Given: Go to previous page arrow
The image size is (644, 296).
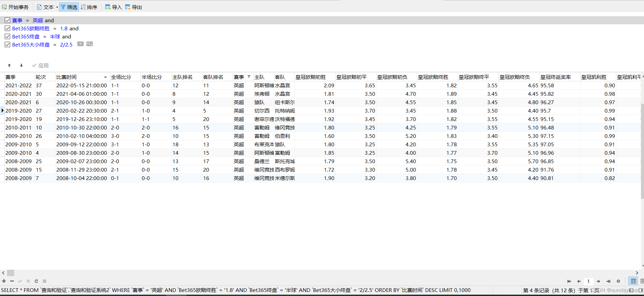Looking at the screenshot, I should click(579, 281).
